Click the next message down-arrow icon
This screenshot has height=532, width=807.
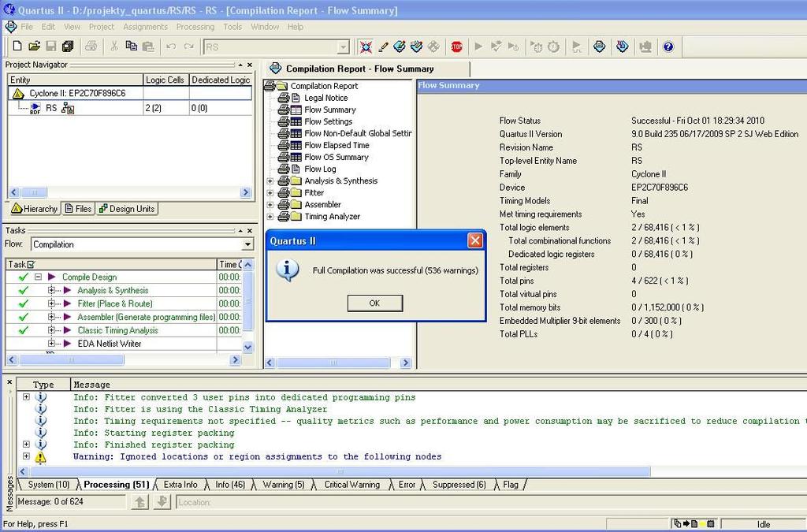point(162,501)
